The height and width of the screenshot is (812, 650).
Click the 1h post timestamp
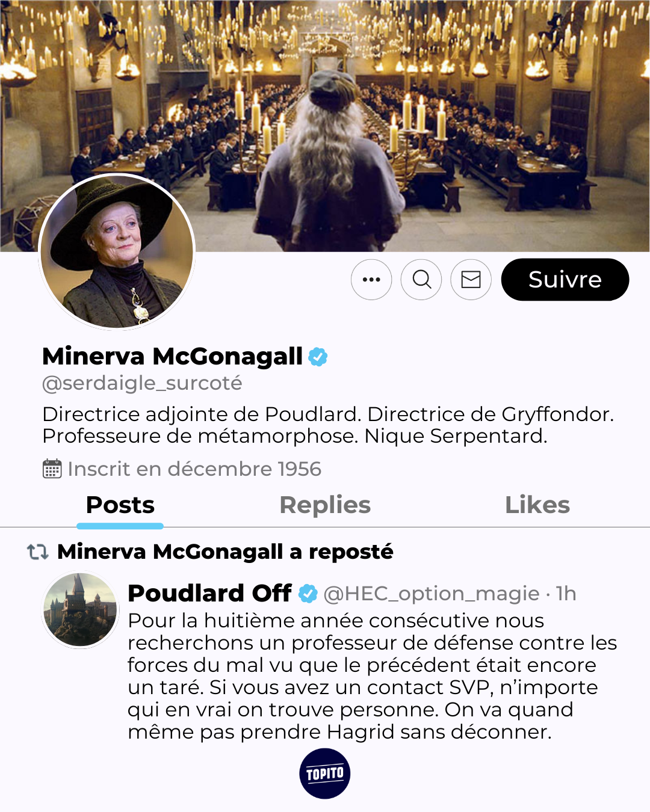(566, 594)
